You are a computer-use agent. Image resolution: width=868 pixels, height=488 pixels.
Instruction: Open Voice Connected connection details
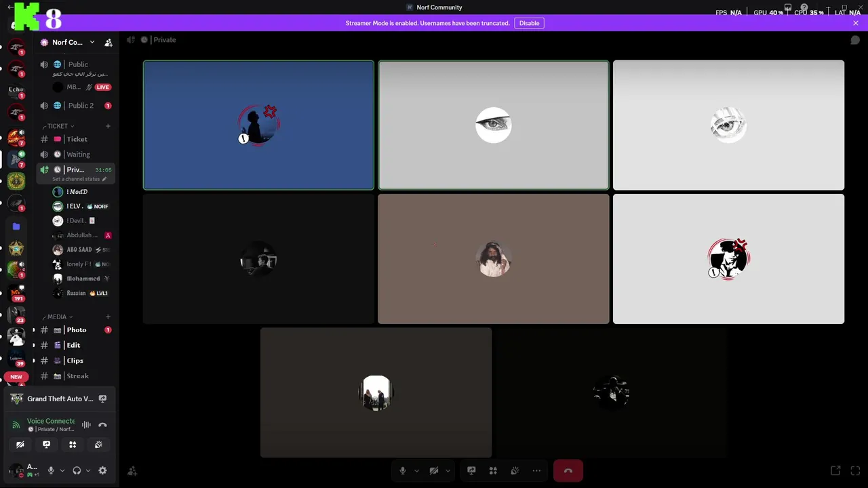[51, 421]
